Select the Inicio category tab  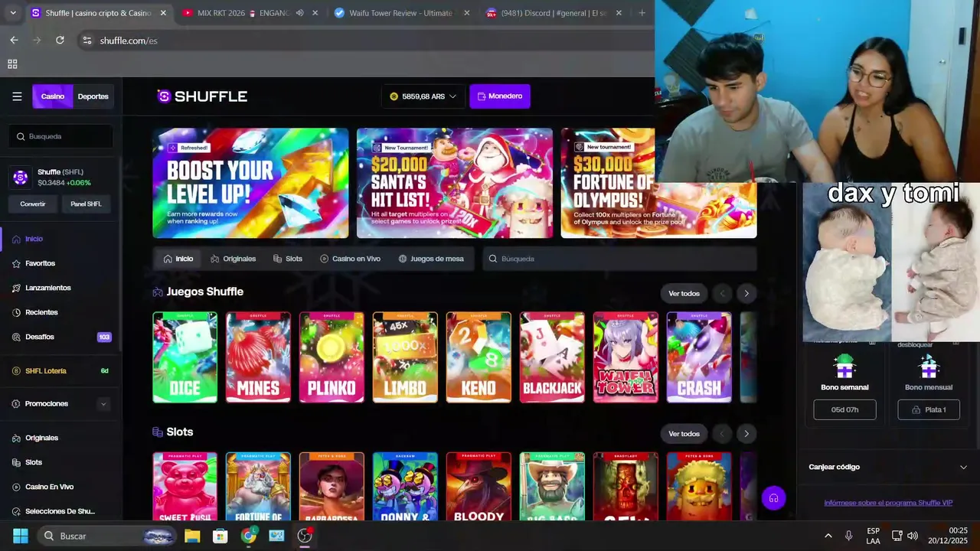click(178, 259)
